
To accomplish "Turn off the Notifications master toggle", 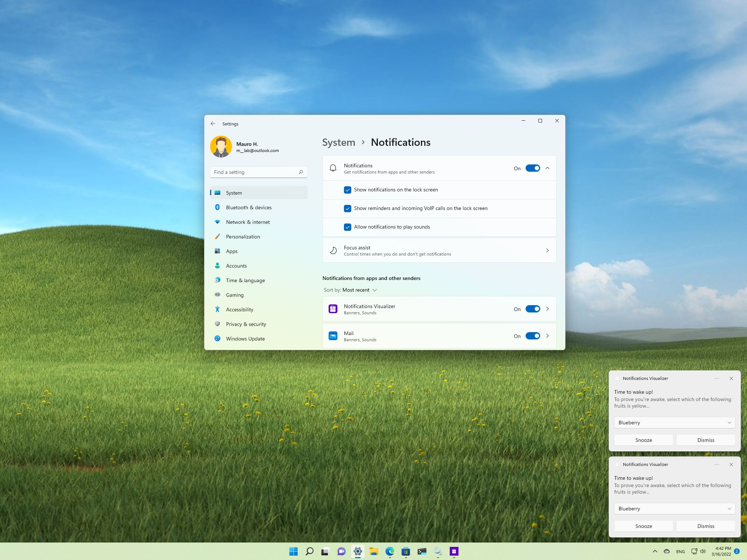I will 532,168.
